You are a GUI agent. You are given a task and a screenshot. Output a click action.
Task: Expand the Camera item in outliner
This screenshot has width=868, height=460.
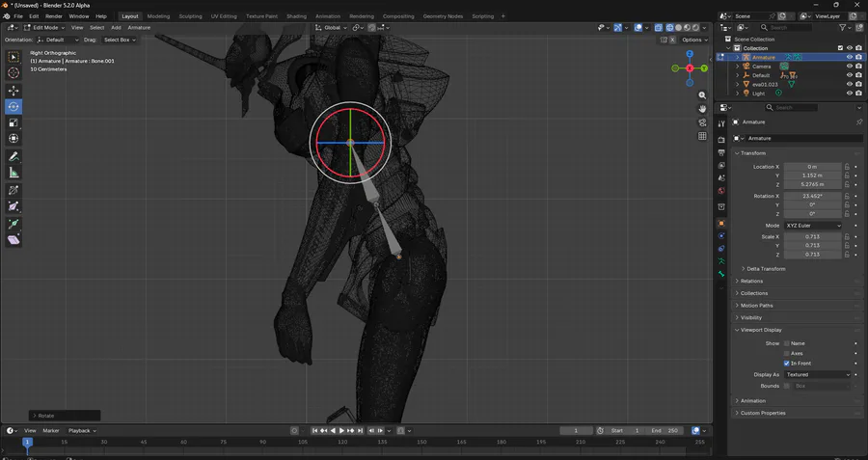(738, 67)
